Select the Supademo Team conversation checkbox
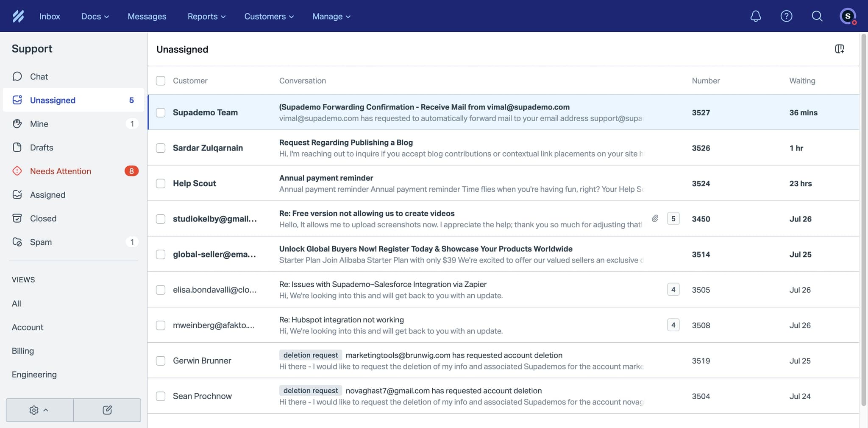 pyautogui.click(x=161, y=112)
